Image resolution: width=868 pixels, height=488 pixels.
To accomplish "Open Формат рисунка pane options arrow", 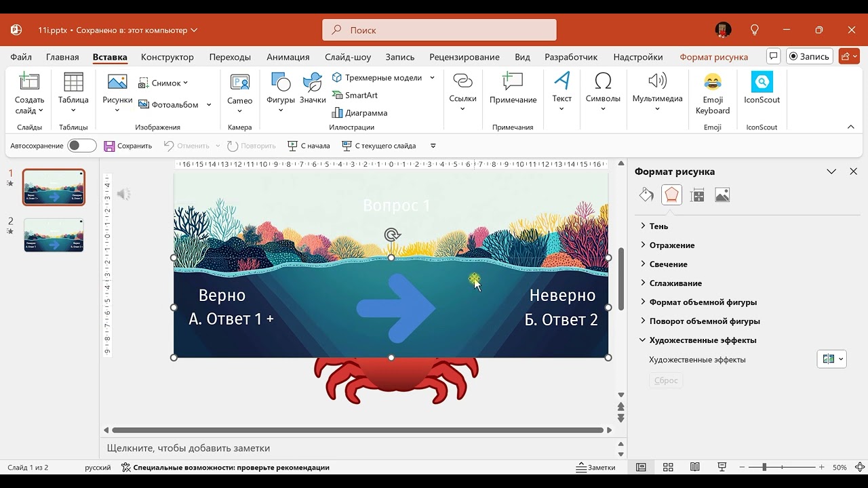I will (x=831, y=171).
